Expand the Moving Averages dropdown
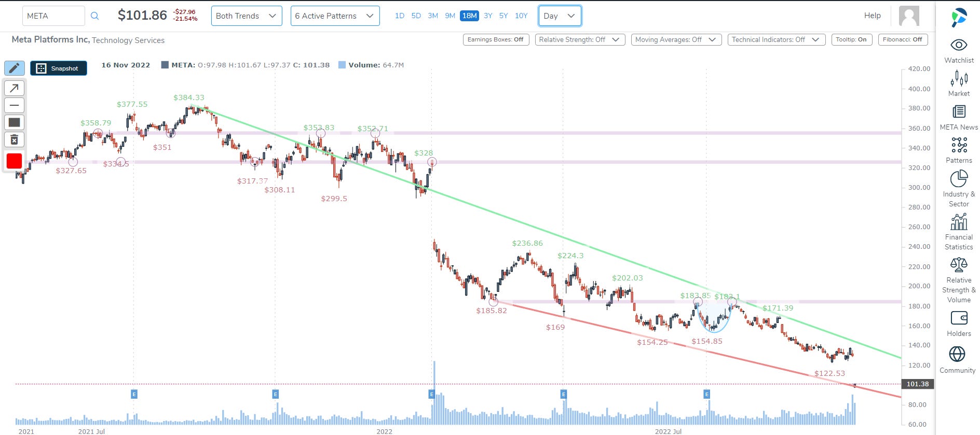The height and width of the screenshot is (435, 980). pyautogui.click(x=676, y=40)
